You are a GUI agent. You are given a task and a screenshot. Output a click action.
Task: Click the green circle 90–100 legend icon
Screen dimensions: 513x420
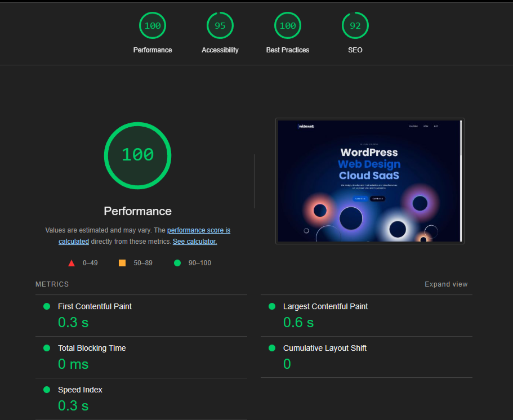coord(177,263)
